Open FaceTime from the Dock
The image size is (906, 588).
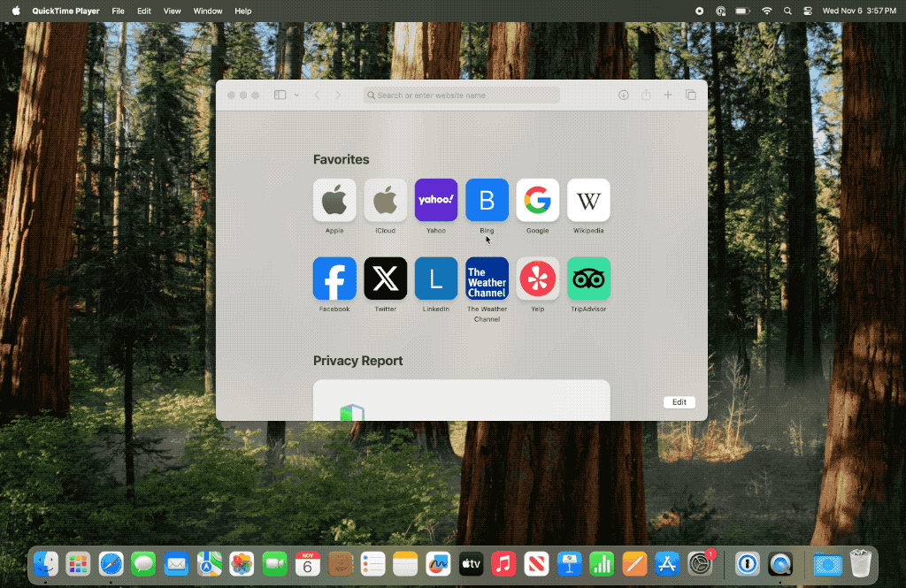point(274,564)
